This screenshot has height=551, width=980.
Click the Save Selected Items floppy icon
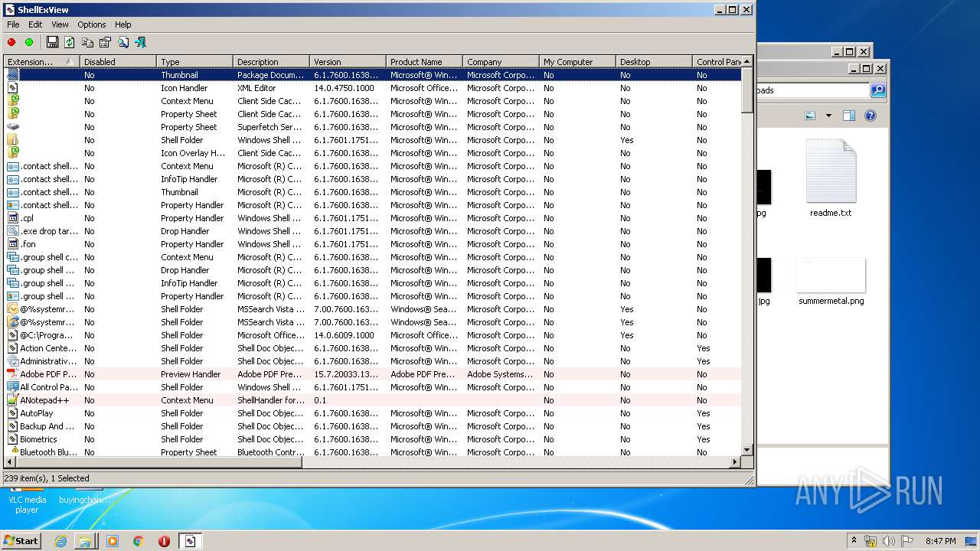52,43
